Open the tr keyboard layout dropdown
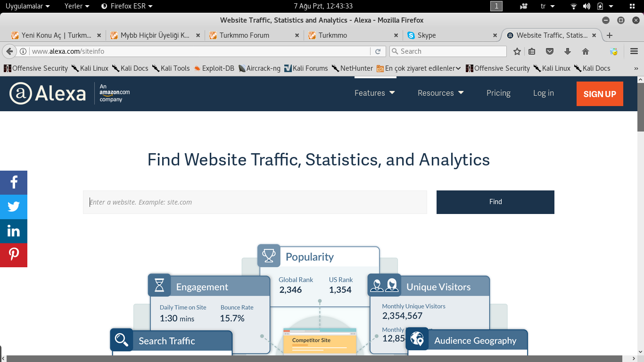This screenshot has width=644, height=362. coord(548,6)
